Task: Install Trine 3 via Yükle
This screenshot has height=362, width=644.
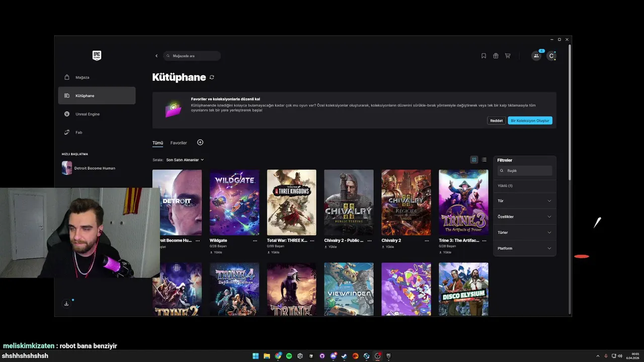Action: click(x=445, y=252)
